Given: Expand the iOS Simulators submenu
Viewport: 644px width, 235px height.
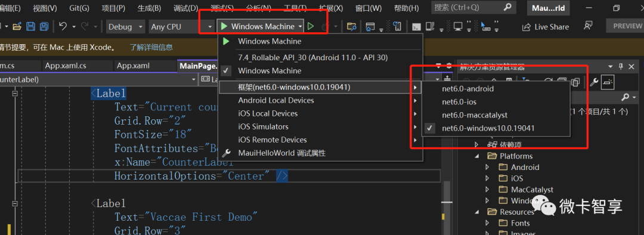Looking at the screenshot, I should [x=415, y=126].
